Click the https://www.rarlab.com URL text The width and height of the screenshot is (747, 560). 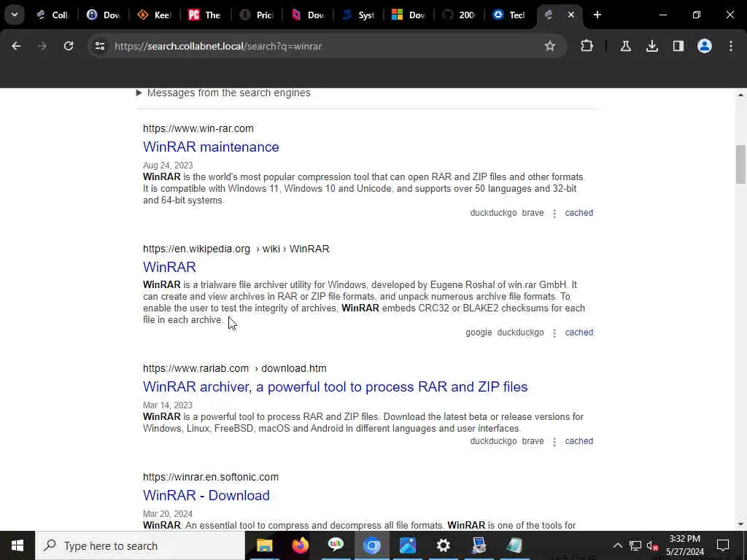(196, 368)
